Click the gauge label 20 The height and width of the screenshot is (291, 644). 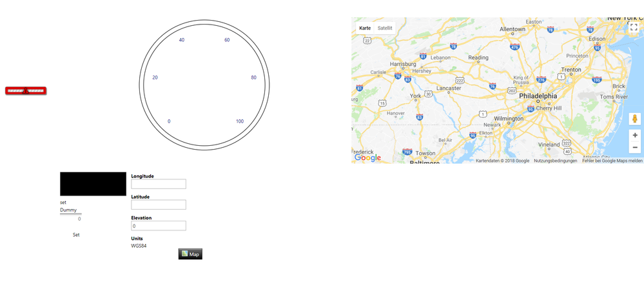pyautogui.click(x=155, y=77)
